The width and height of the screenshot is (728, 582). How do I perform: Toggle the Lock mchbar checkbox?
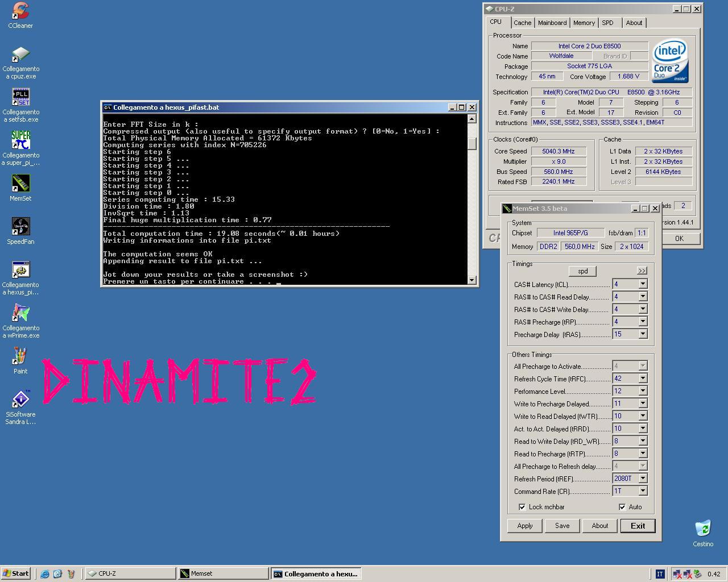(x=522, y=507)
